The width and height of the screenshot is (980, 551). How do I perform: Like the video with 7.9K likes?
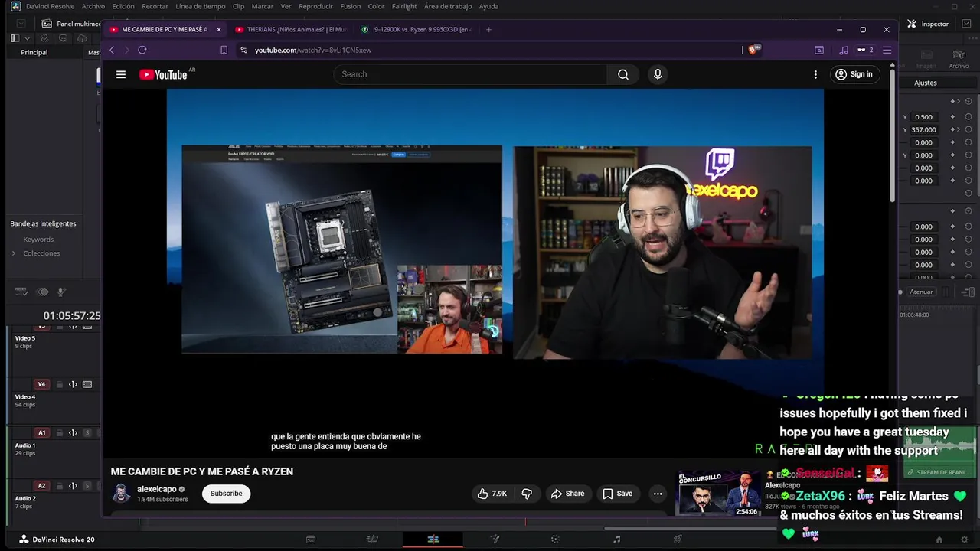pyautogui.click(x=492, y=494)
